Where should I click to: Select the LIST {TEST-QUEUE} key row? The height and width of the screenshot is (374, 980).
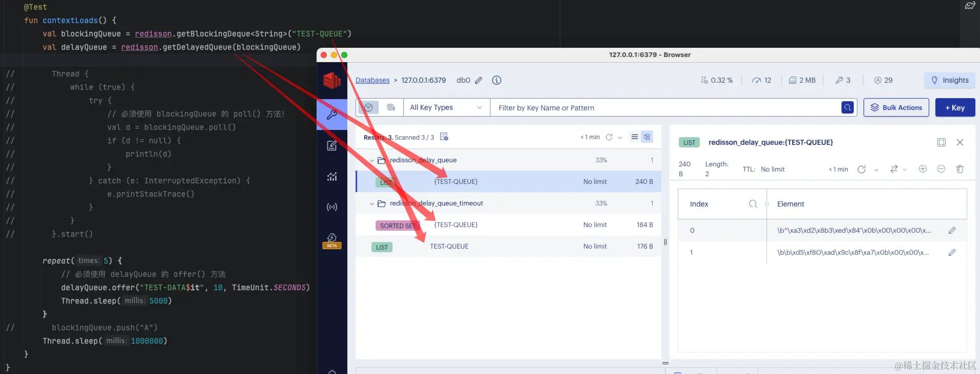pos(508,181)
